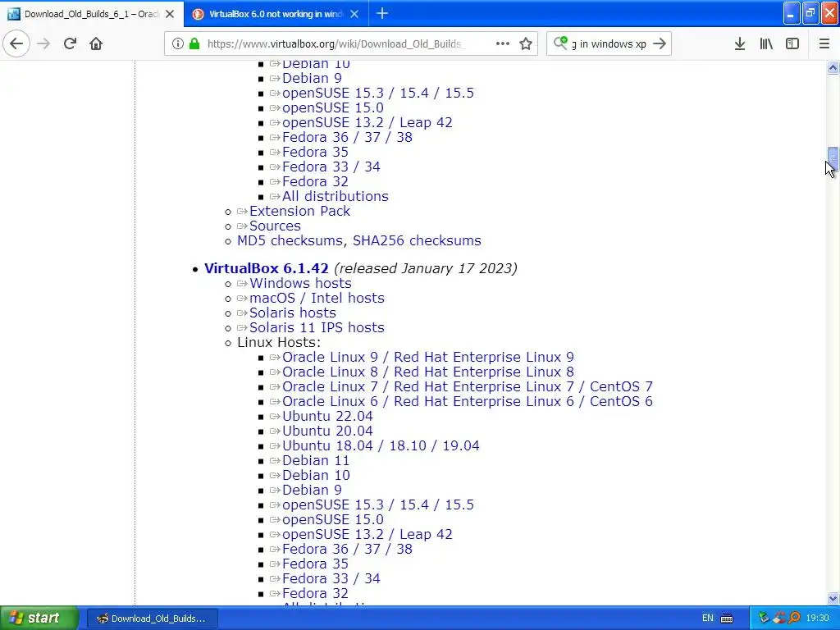This screenshot has width=840, height=630.
Task: Open the first openSUSE 13.2 / Leap 42 link
Action: coord(367,123)
